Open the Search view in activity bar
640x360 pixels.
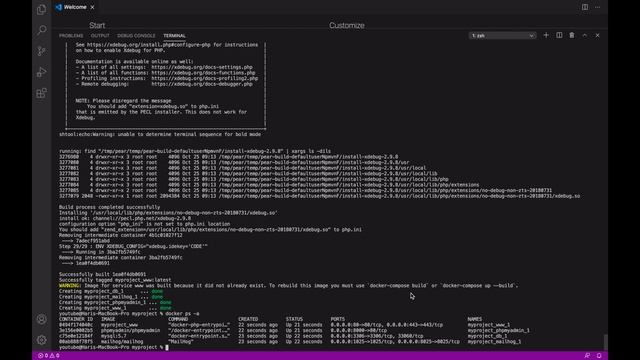pyautogui.click(x=41, y=30)
